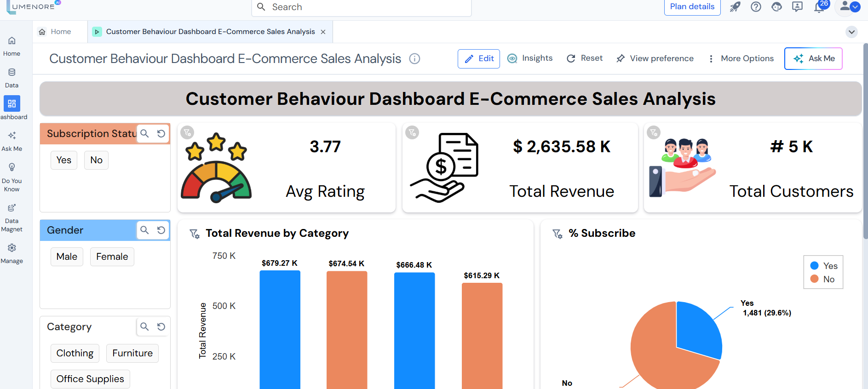Click the rocket icon in top bar

[x=735, y=7]
